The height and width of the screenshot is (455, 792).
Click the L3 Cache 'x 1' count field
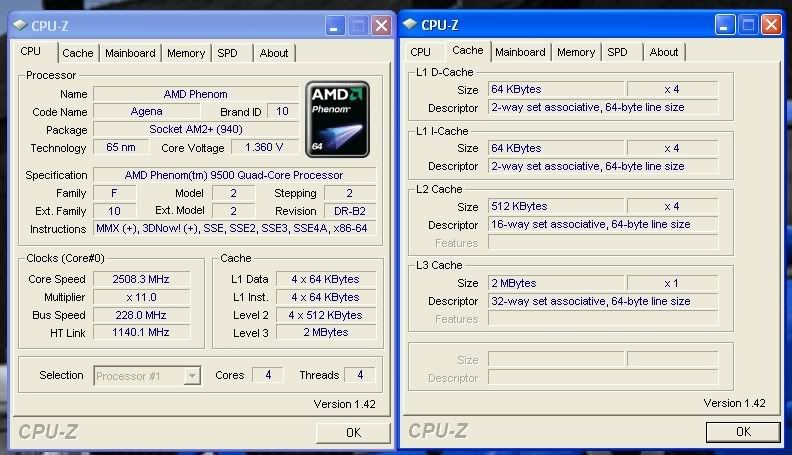click(673, 283)
